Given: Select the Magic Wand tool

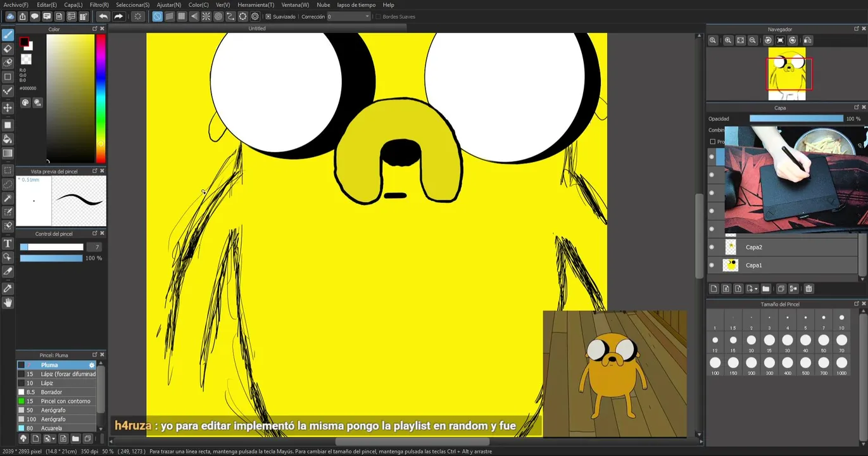Looking at the screenshot, I should pyautogui.click(x=8, y=199).
